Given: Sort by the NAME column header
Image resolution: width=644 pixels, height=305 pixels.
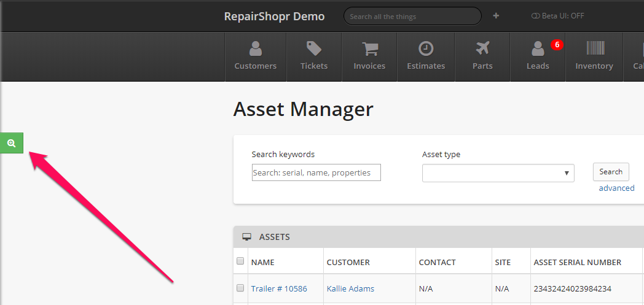Looking at the screenshot, I should point(263,263).
